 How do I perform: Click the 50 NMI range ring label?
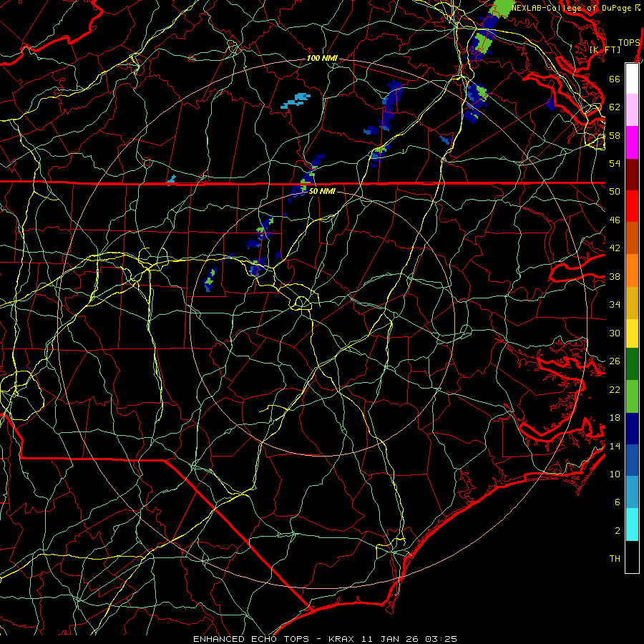tap(322, 191)
